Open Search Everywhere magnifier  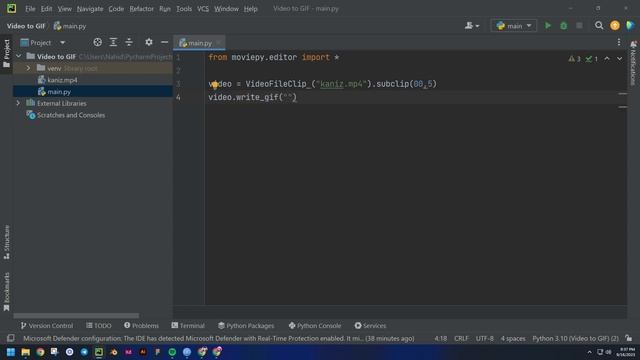(x=599, y=26)
